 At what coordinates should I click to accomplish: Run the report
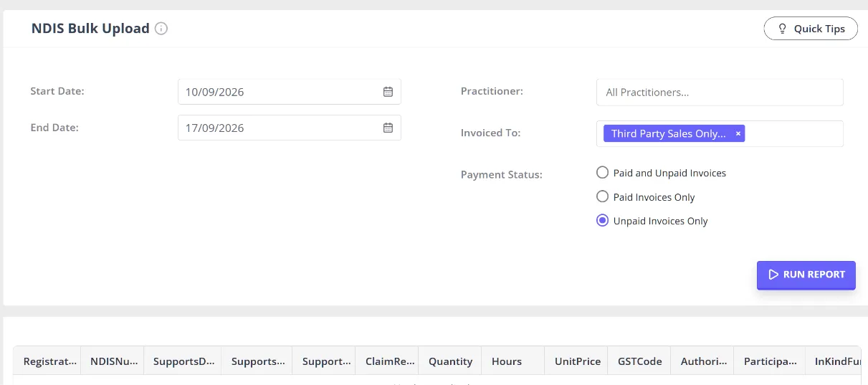click(x=806, y=275)
